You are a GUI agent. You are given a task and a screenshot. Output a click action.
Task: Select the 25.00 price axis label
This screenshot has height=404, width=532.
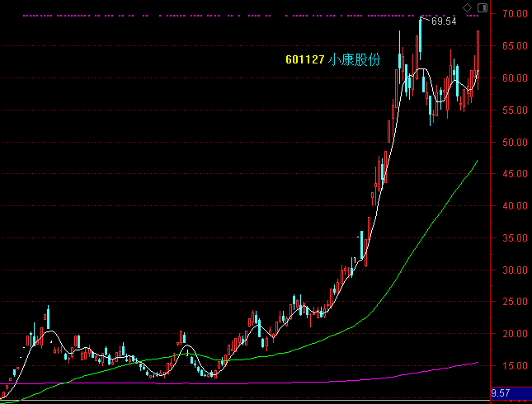point(515,301)
